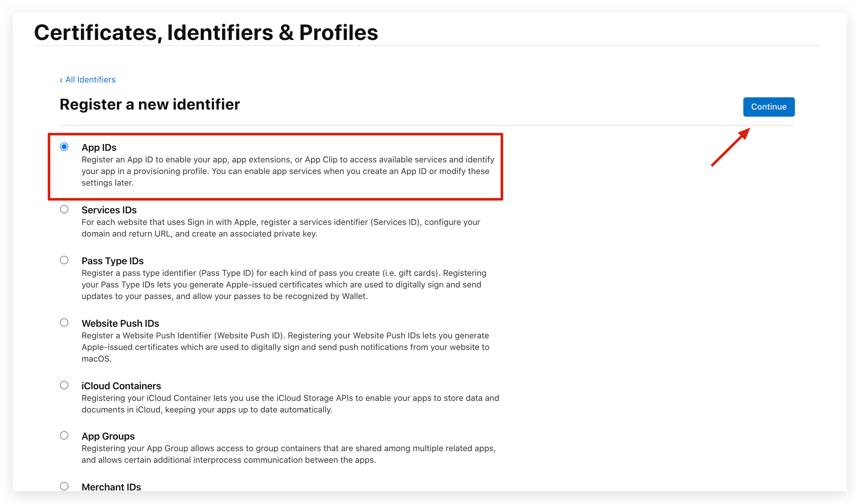Select the Merchant IDs radio button
The image size is (860, 504).
pyautogui.click(x=64, y=486)
